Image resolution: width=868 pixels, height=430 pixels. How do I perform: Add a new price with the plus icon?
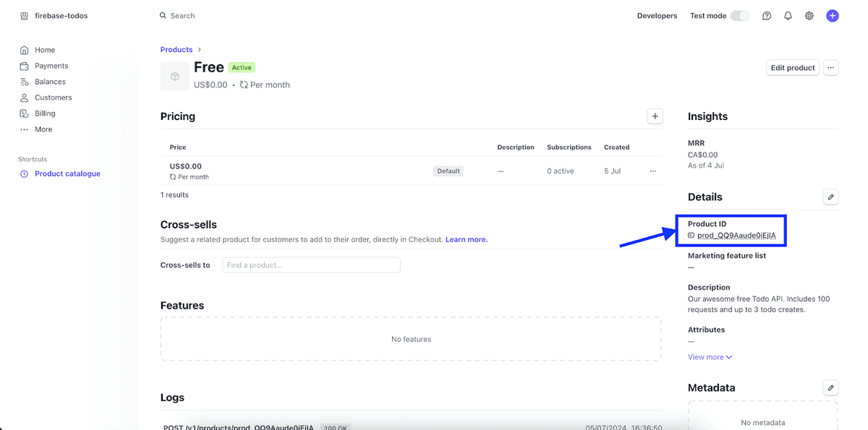[655, 116]
